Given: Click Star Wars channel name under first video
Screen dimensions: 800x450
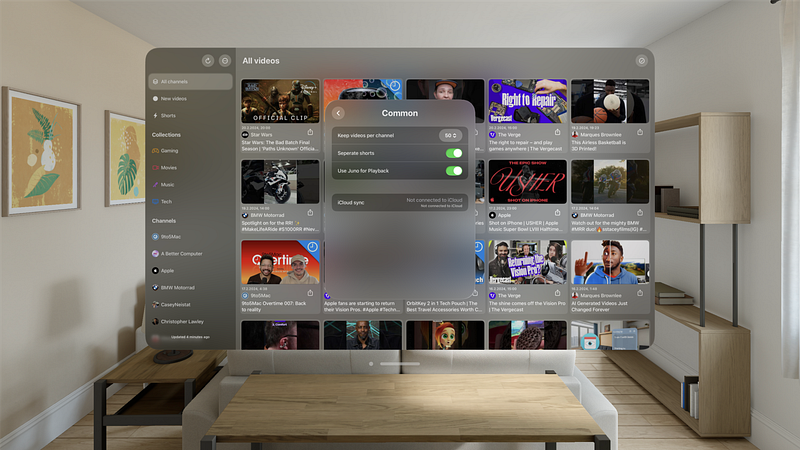Looking at the screenshot, I should tap(261, 135).
